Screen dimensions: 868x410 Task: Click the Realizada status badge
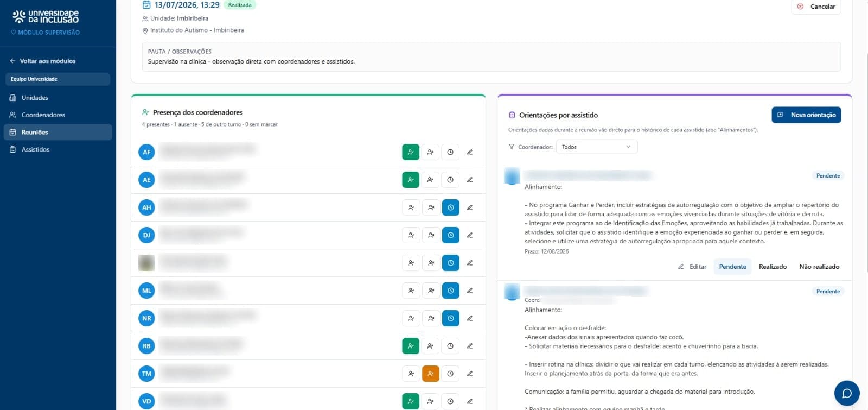tap(240, 5)
